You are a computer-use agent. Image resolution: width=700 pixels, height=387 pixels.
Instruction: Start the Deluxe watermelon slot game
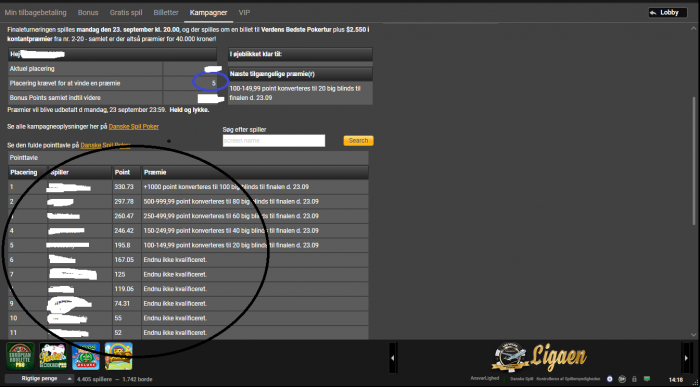pos(86,356)
